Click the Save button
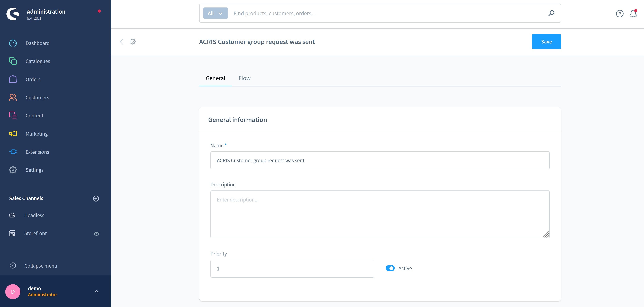 tap(546, 41)
